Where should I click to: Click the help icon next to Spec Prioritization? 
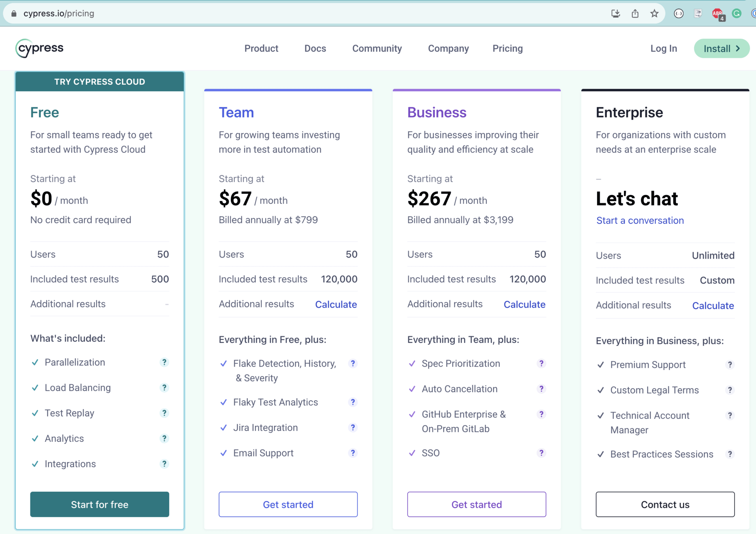pos(541,364)
